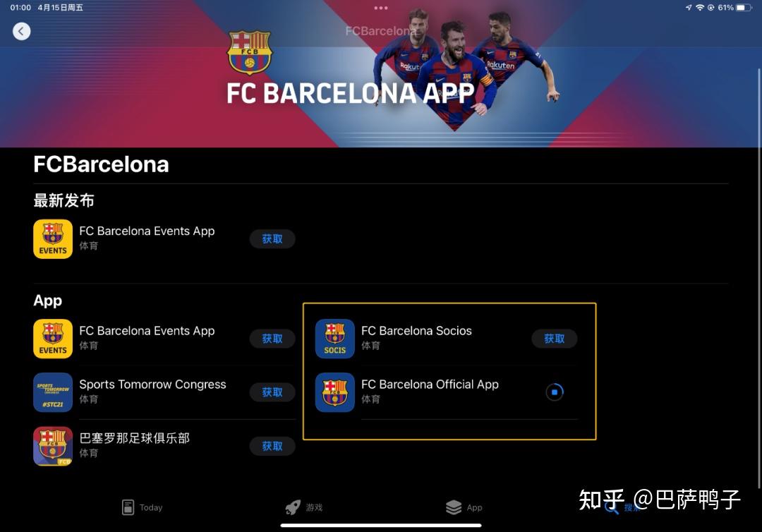Tap the FC Barcelona App banner image

(381, 74)
